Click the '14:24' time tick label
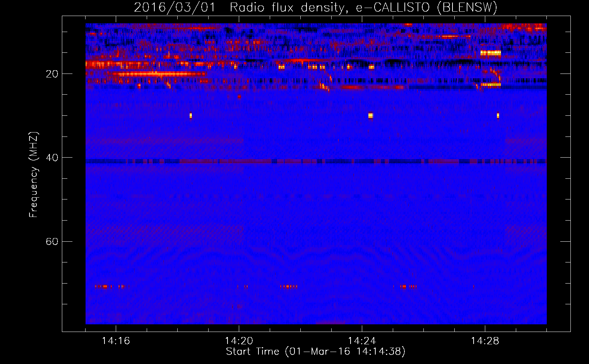The width and height of the screenshot is (589, 364). (362, 341)
